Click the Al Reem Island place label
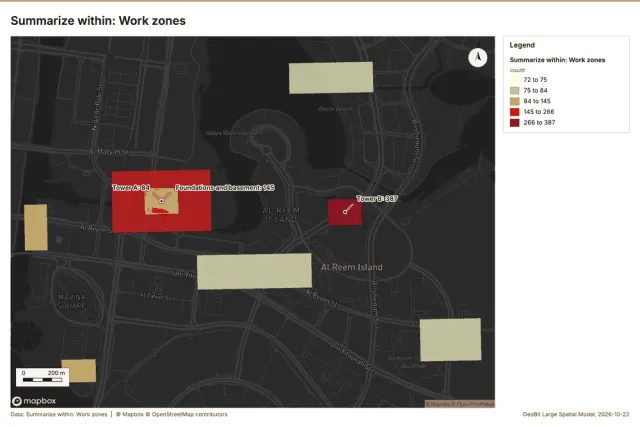The image size is (640, 427). pyautogui.click(x=351, y=267)
